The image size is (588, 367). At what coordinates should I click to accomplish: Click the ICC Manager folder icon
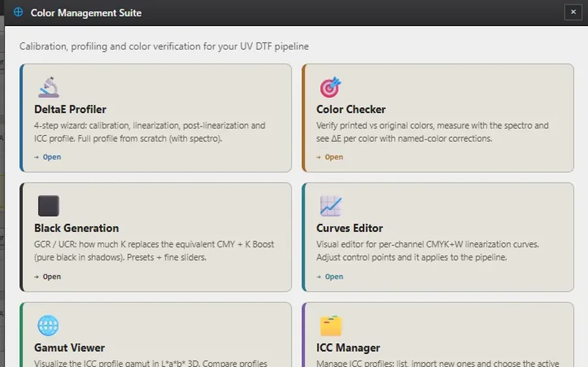(331, 325)
